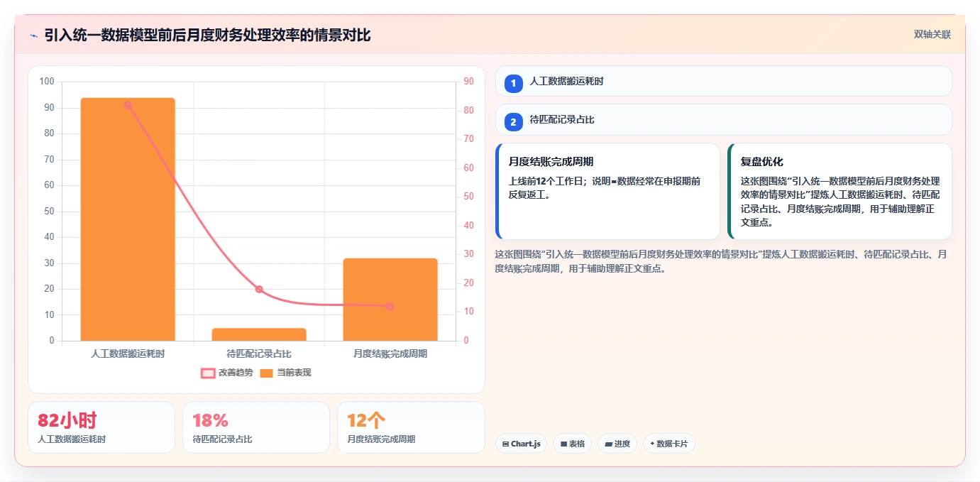Viewport: 980px width, 482px height.
Task: Open the 复盘优化 card
Action: coord(839,191)
